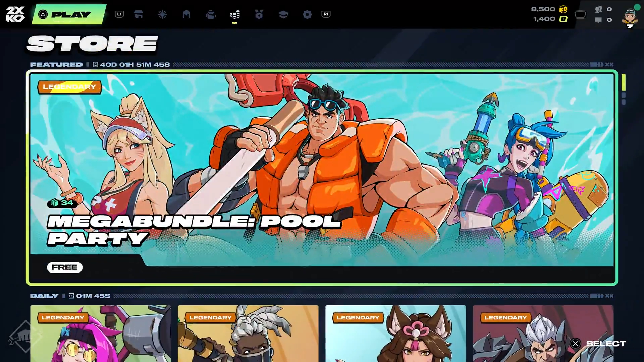Screen dimensions: 644x362
Task: Click the second featured page indicator
Action: (x=624, y=95)
